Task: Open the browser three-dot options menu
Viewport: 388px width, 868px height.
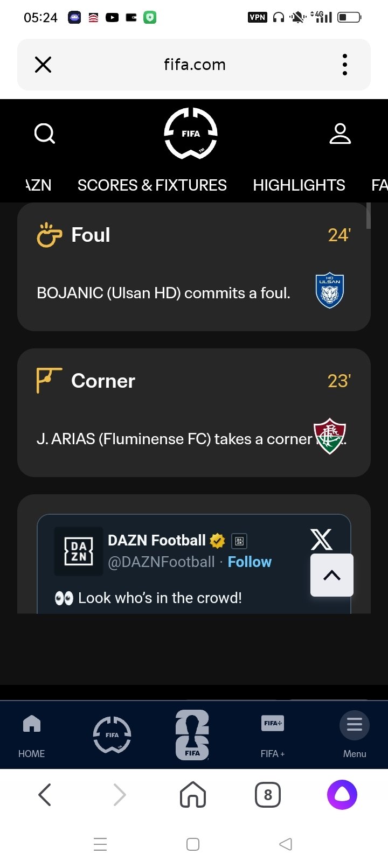Action: coord(345,65)
